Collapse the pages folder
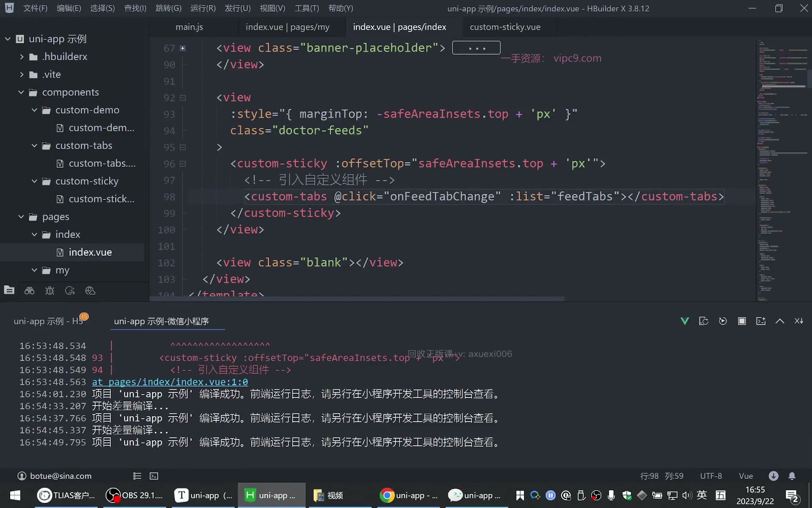Viewport: 812px width, 508px height. (21, 217)
